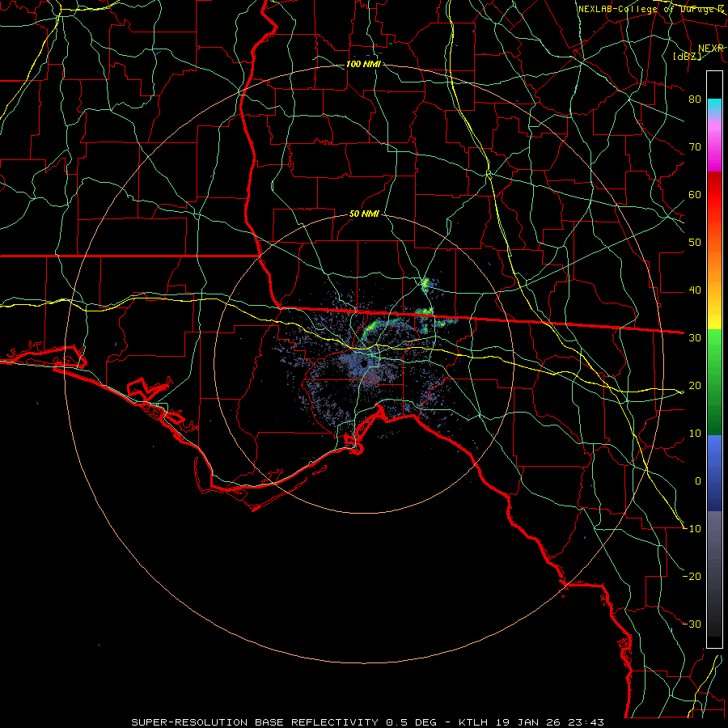Click the blue segment of the color bar
The width and height of the screenshot is (728, 728).
tap(714, 472)
